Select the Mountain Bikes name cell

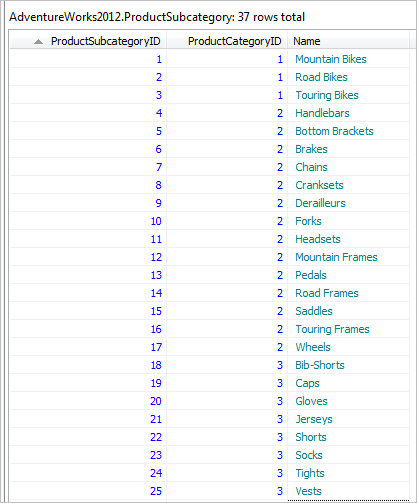[x=348, y=59]
